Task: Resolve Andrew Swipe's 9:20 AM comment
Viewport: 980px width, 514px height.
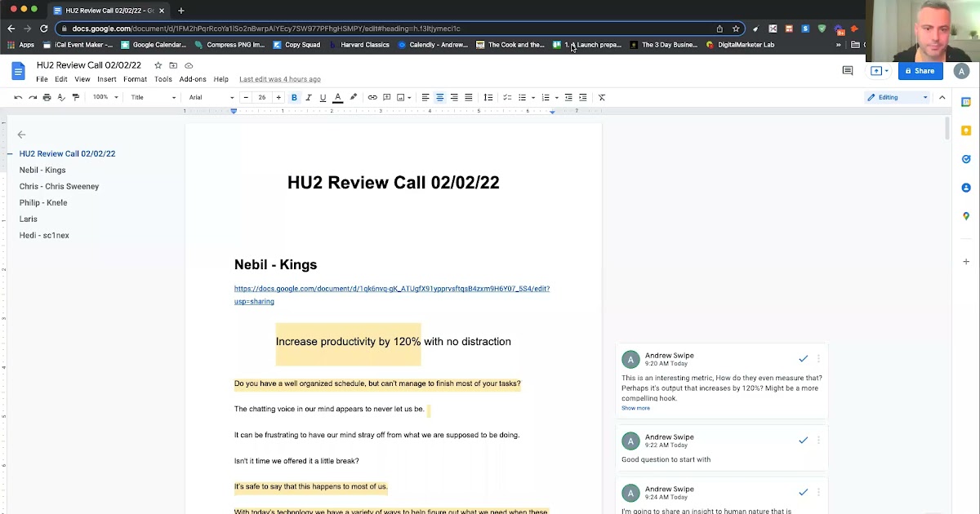Action: [x=803, y=358]
